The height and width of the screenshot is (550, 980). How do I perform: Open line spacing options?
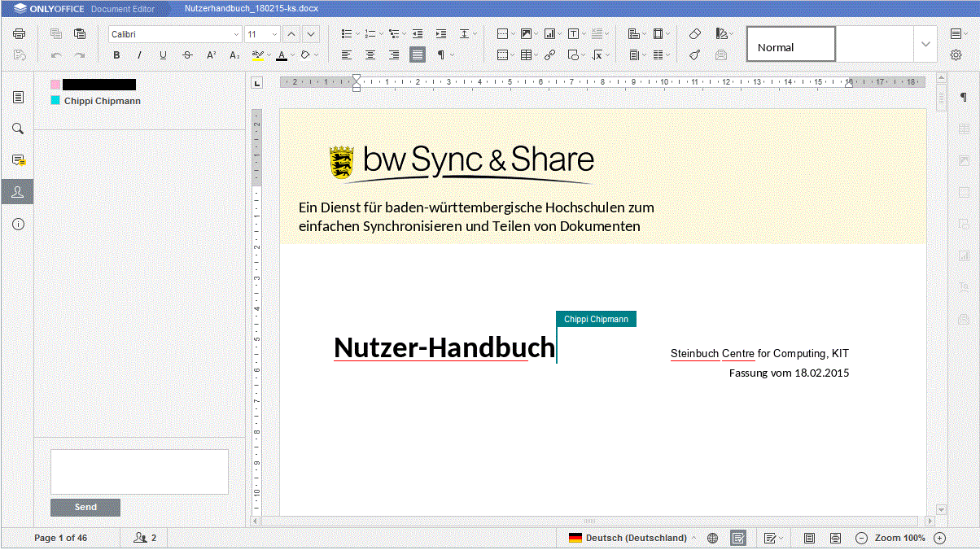pyautogui.click(x=468, y=33)
